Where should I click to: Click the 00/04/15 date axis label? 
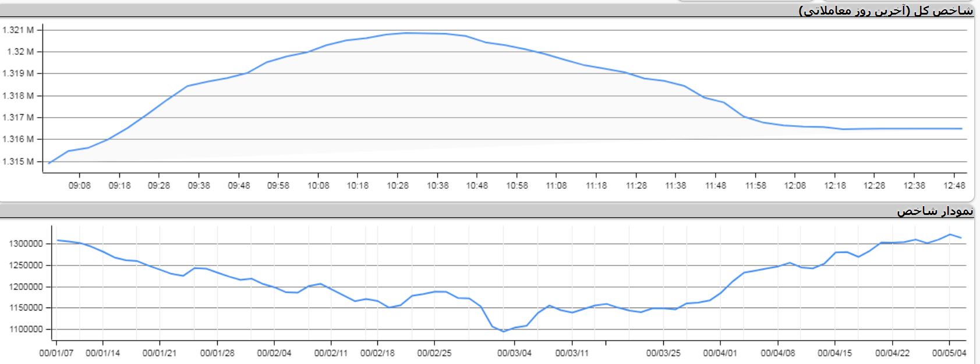(x=834, y=353)
